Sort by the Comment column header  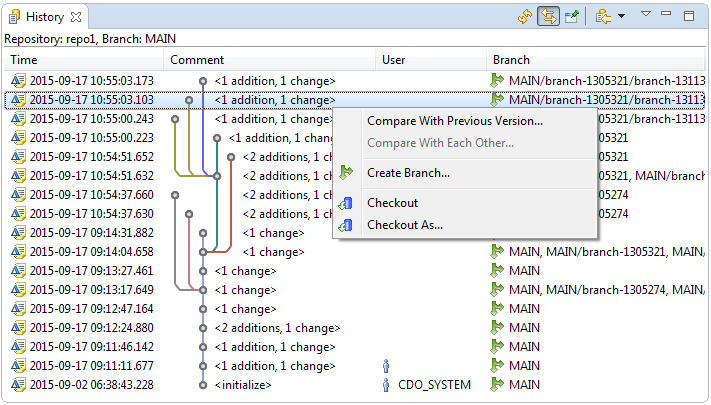click(197, 60)
